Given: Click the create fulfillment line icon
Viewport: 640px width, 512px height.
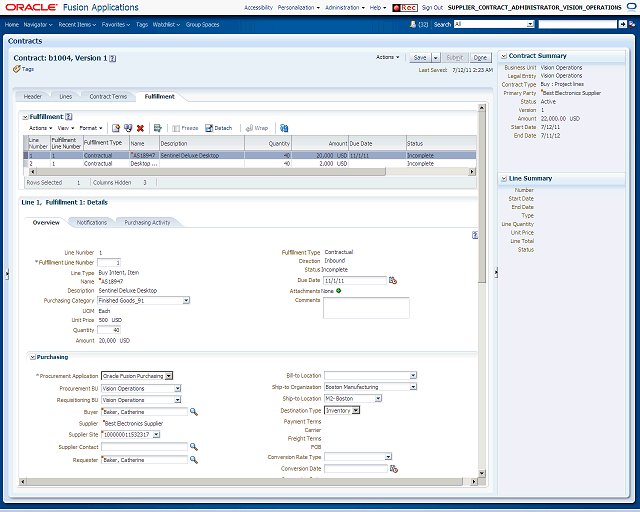Looking at the screenshot, I should [116, 129].
